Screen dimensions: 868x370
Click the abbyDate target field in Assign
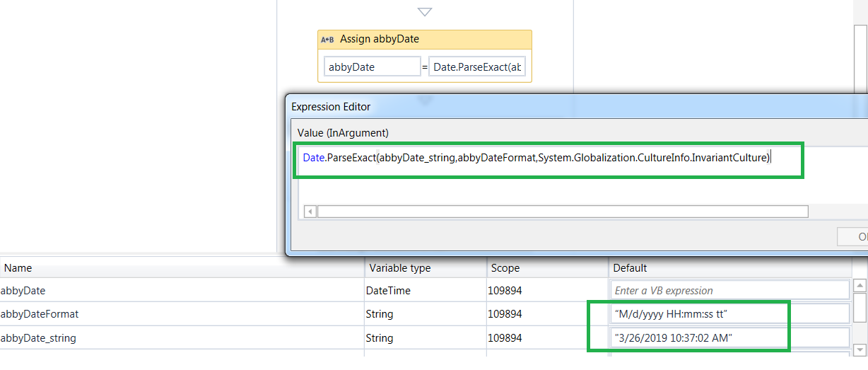[373, 67]
